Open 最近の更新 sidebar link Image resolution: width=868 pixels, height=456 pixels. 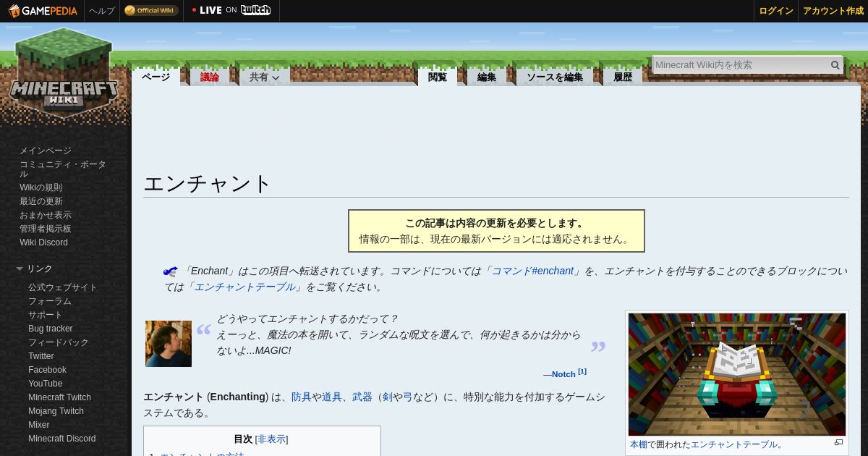[41, 201]
